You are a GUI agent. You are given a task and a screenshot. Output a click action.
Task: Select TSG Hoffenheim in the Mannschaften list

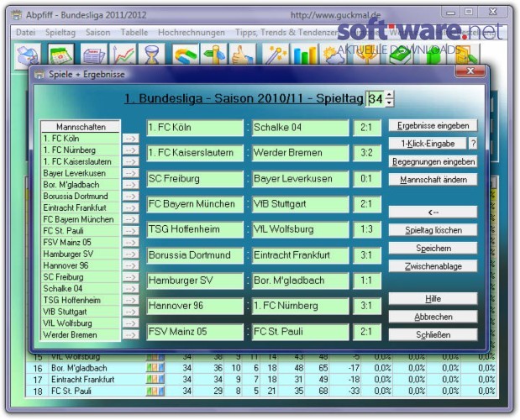tap(81, 301)
